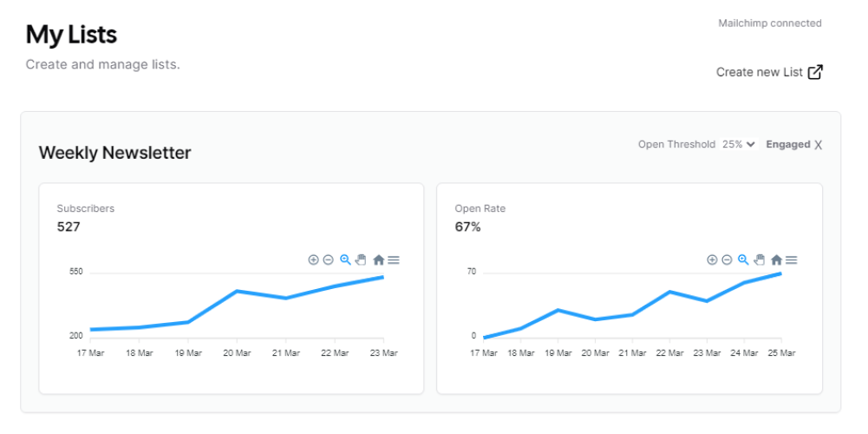Activate pan tool on Subscribers chart

[361, 260]
